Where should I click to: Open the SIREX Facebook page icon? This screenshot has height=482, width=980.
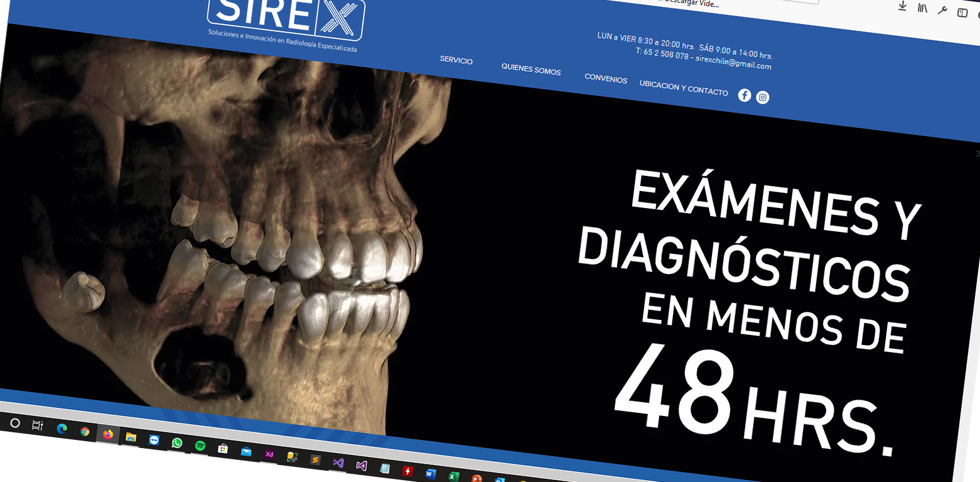(x=744, y=95)
